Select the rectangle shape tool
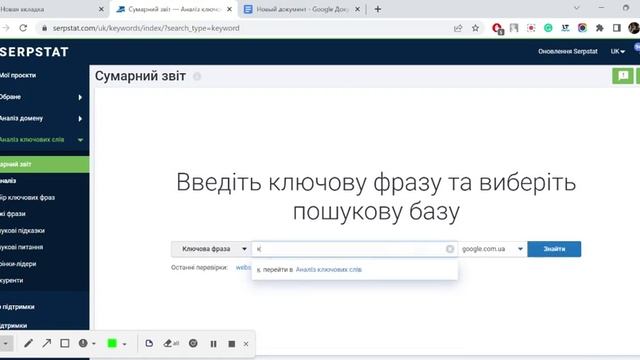Screen dimensions: 640x360 [x=64, y=343]
